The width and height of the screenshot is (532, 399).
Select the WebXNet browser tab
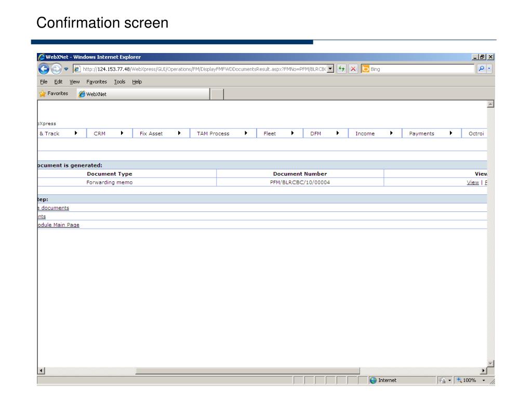pos(143,94)
